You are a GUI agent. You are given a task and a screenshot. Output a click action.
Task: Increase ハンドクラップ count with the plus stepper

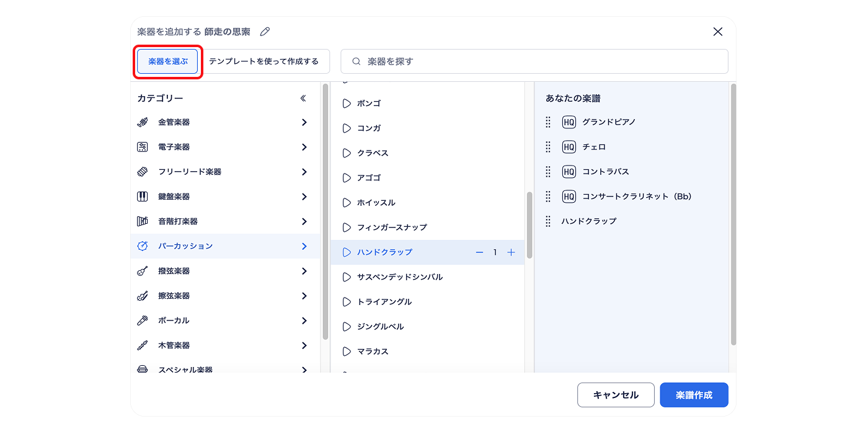point(511,252)
